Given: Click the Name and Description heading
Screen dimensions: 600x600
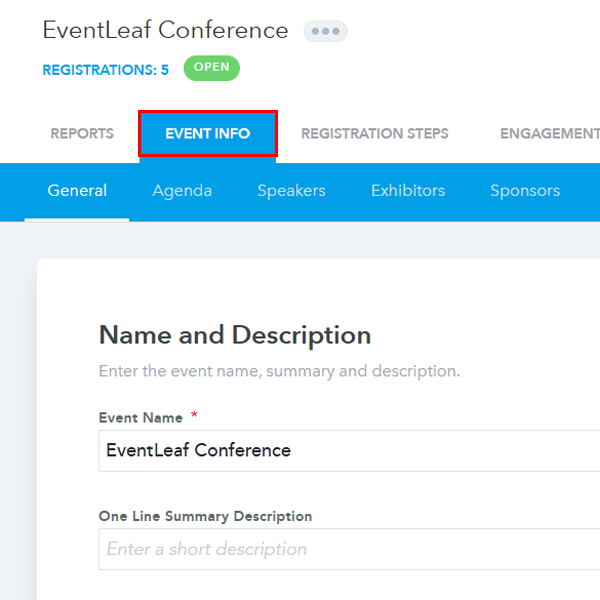Looking at the screenshot, I should (x=235, y=336).
